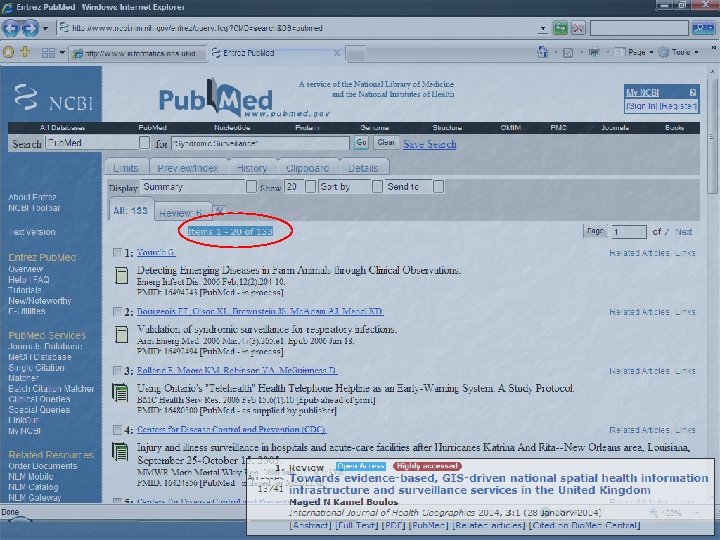Screen dimensions: 720x540
Task: Open the History tab
Action: point(252,168)
